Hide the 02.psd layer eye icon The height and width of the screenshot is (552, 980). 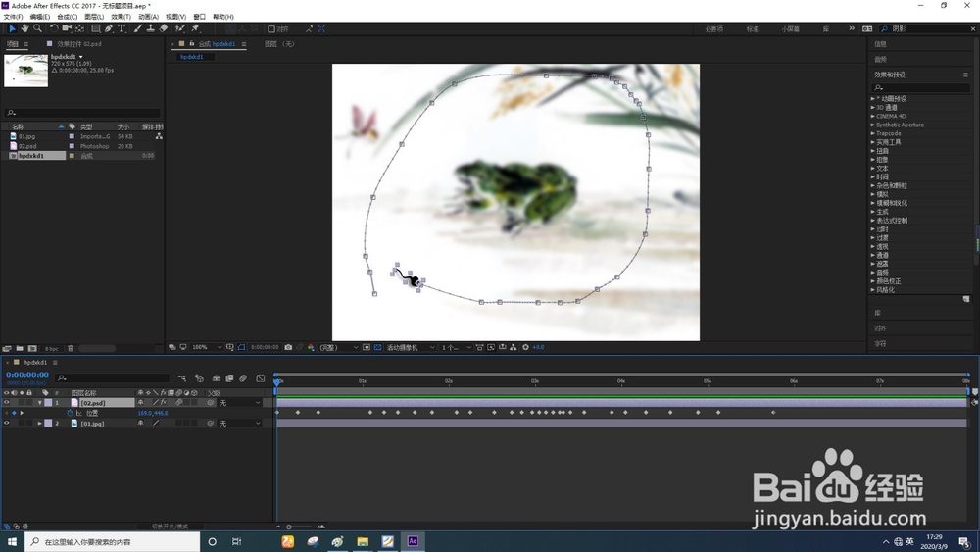pos(6,403)
